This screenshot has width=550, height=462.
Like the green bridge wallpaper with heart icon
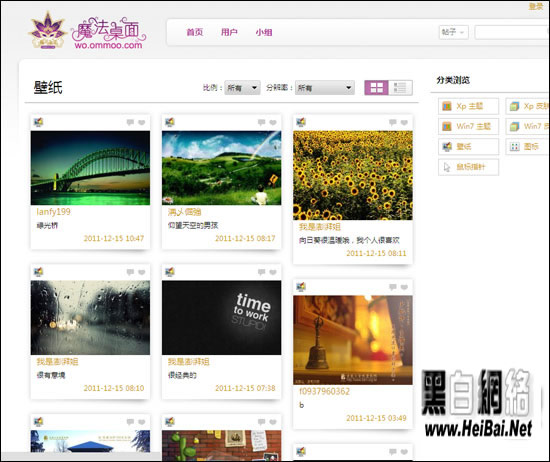coord(142,122)
